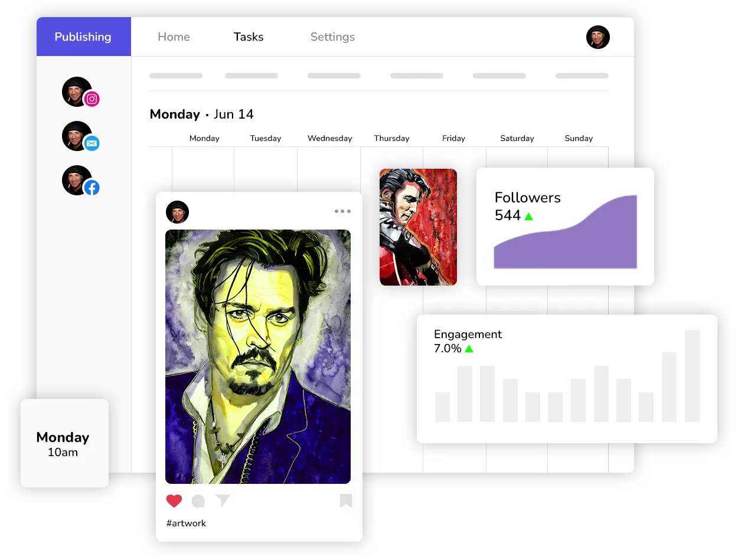This screenshot has width=738, height=560.
Task: Go to the Home tab
Action: point(174,37)
